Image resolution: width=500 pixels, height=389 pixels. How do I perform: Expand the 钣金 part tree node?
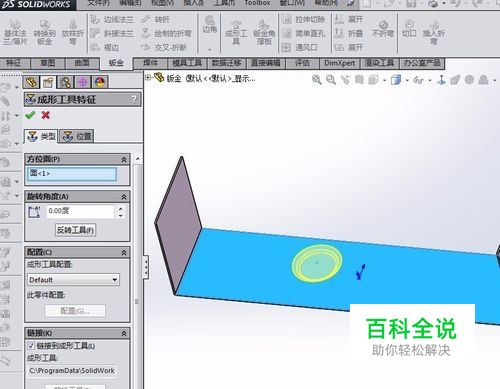[x=148, y=78]
